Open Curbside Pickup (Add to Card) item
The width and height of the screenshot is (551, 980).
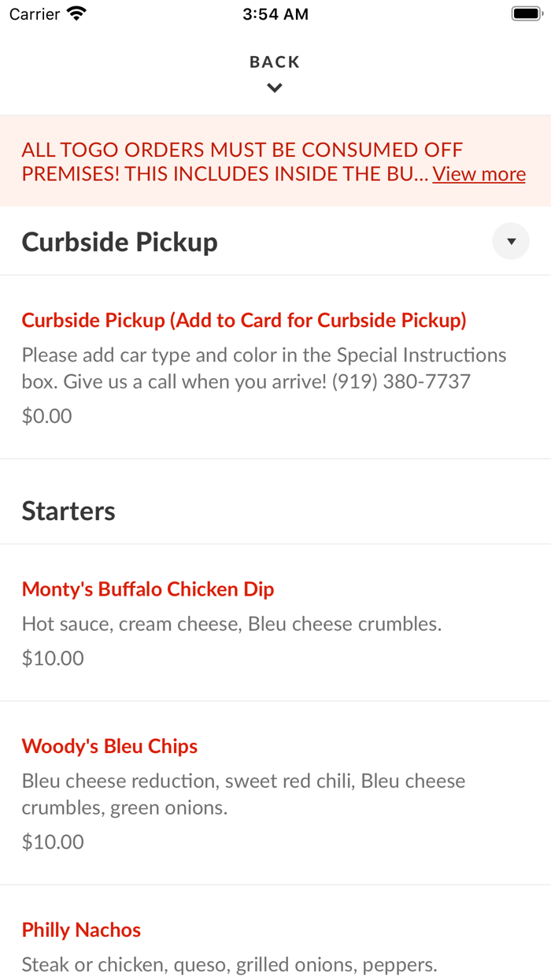244,321
